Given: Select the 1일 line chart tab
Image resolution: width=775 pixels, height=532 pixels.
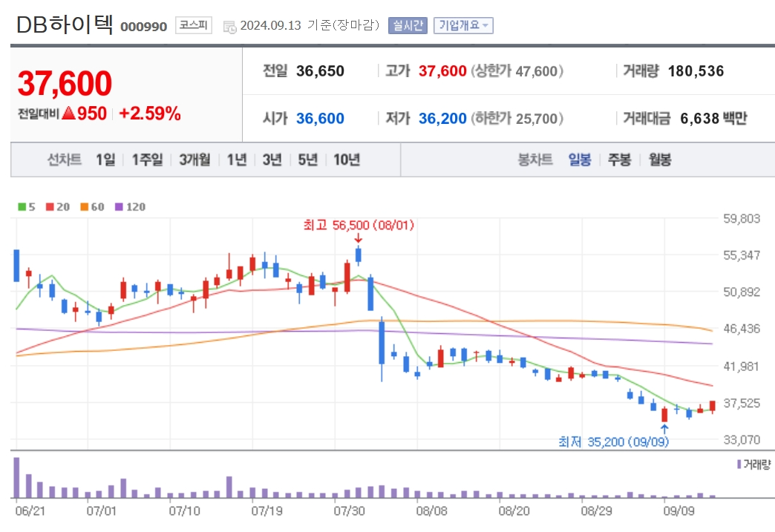Looking at the screenshot, I should [105, 160].
